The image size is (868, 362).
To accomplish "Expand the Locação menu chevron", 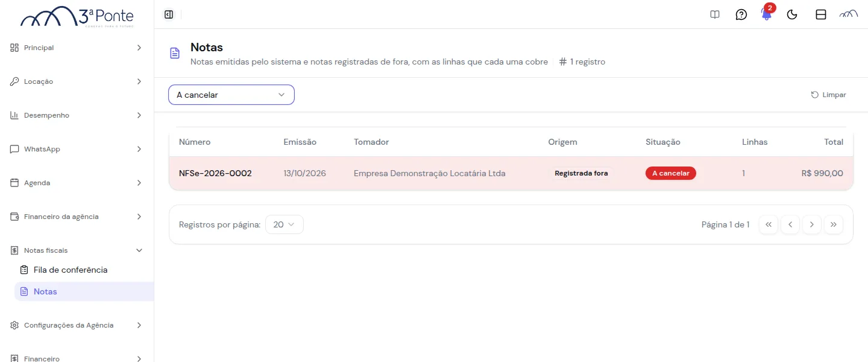I will point(139,81).
